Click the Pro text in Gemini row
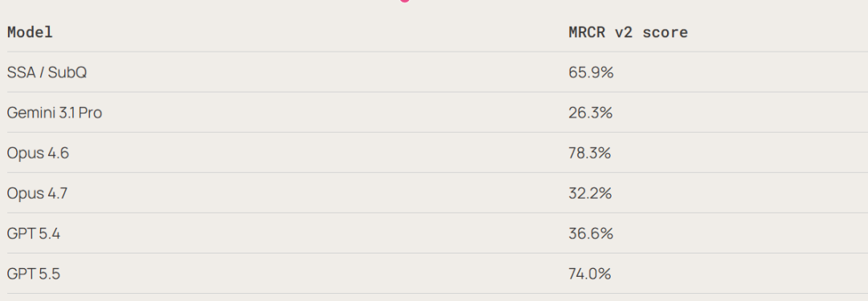 pyautogui.click(x=90, y=113)
